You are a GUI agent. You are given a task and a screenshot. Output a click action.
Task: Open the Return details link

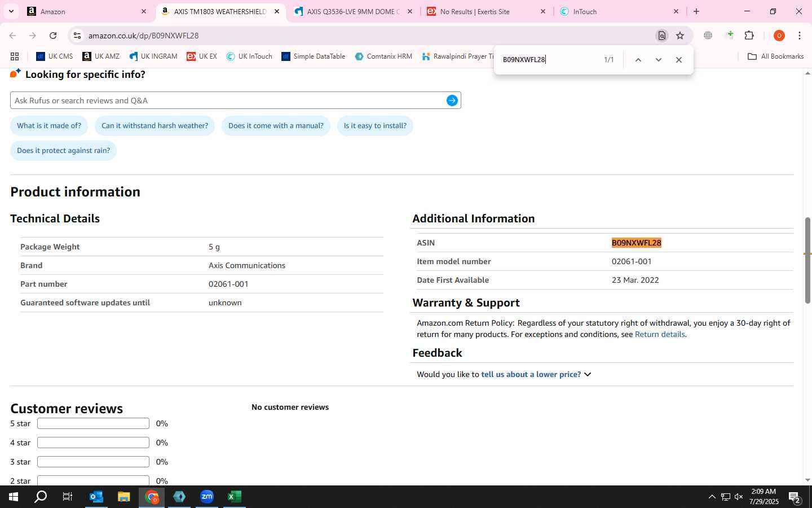(660, 334)
